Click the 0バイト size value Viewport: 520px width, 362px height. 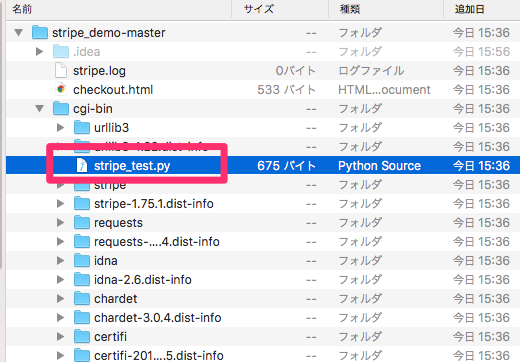pos(296,71)
